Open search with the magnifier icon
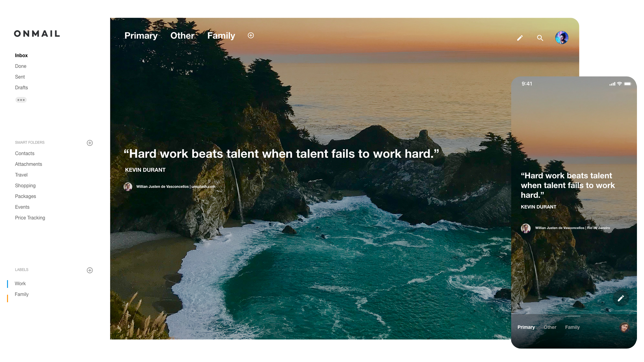The width and height of the screenshot is (644, 362). (540, 38)
